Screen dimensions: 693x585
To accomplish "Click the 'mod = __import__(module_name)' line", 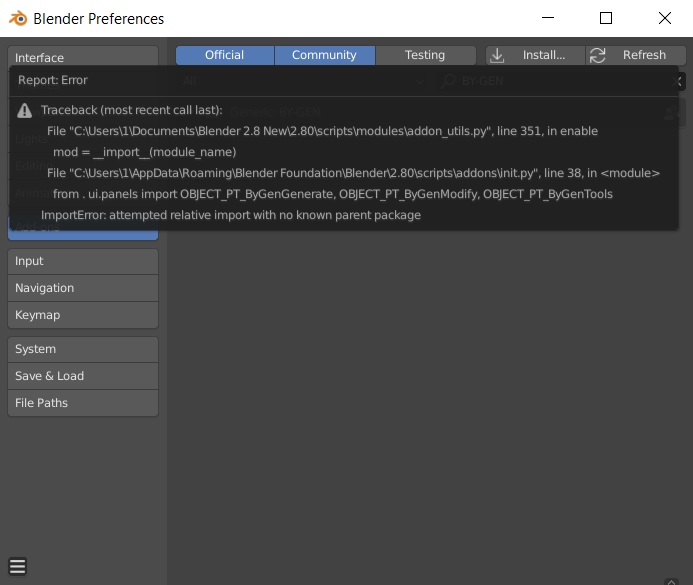I will pos(145,152).
